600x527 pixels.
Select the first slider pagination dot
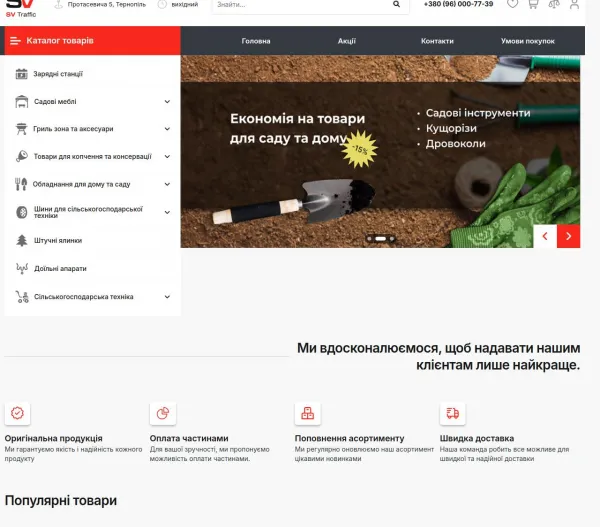tap(370, 238)
